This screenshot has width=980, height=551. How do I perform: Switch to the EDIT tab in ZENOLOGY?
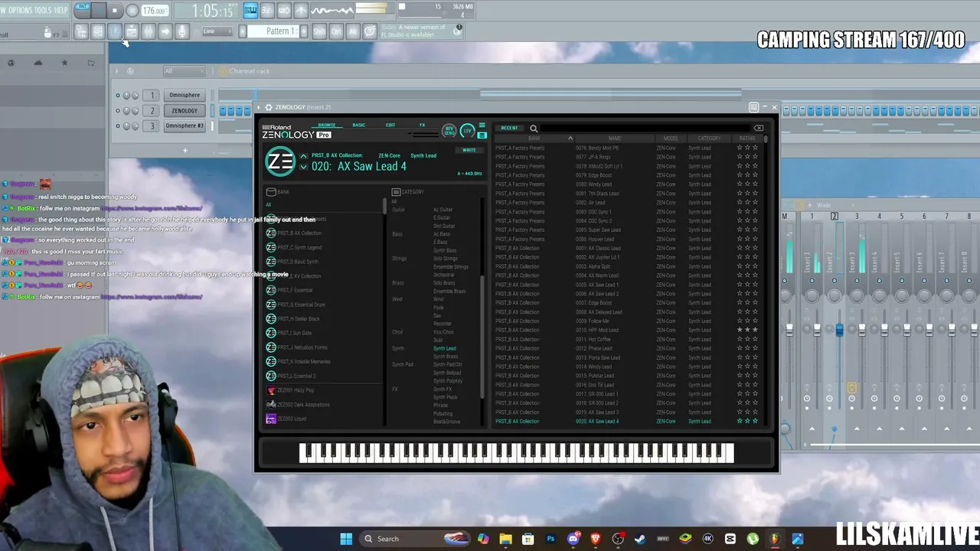click(390, 126)
